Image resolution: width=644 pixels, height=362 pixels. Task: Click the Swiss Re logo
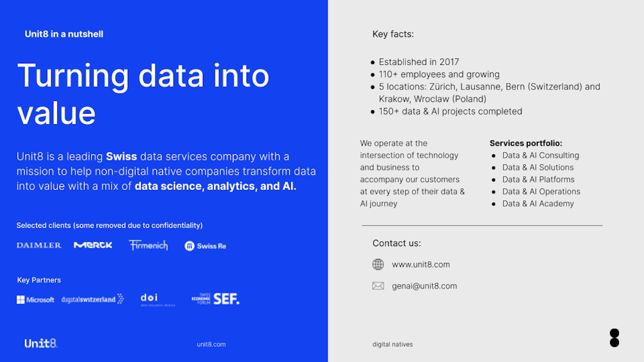[205, 246]
